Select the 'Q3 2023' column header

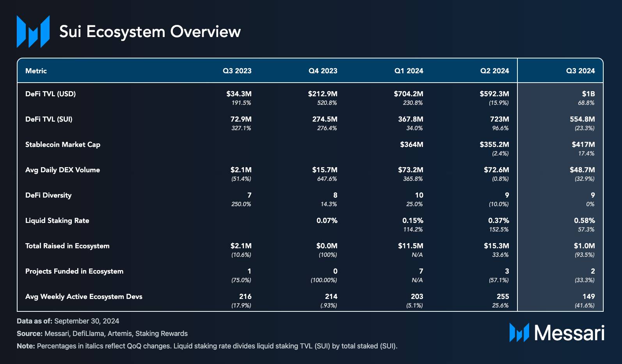pos(237,71)
